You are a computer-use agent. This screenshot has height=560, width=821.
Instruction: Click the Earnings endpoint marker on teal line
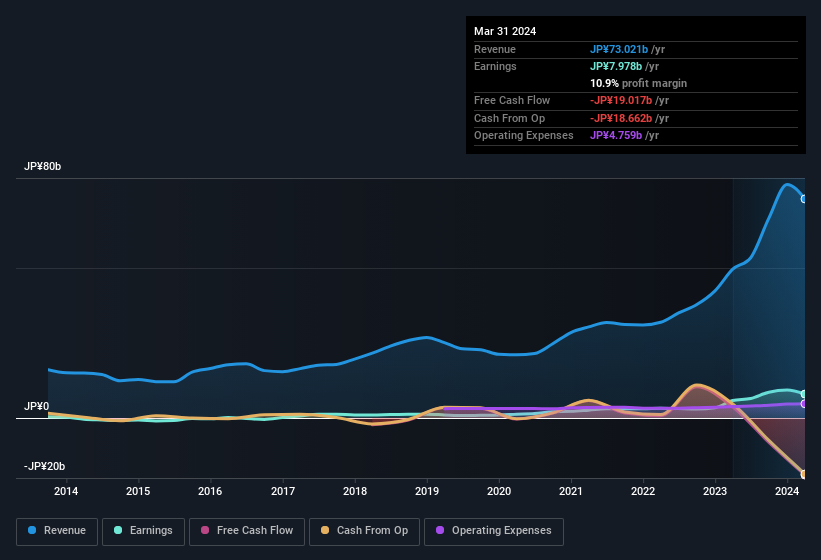click(804, 394)
